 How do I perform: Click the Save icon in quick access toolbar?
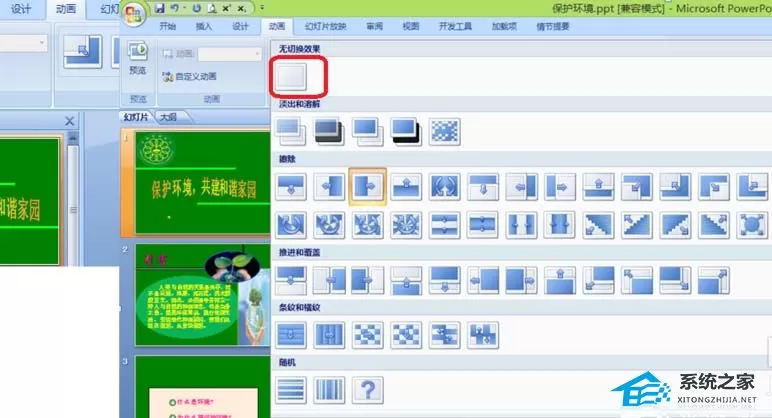[x=160, y=8]
